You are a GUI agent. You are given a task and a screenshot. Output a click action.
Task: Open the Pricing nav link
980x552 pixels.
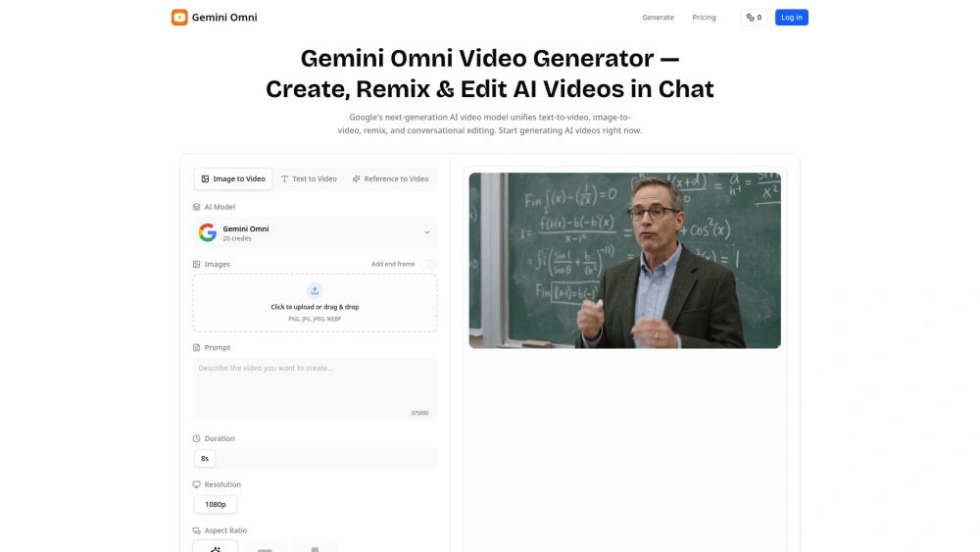(x=704, y=18)
